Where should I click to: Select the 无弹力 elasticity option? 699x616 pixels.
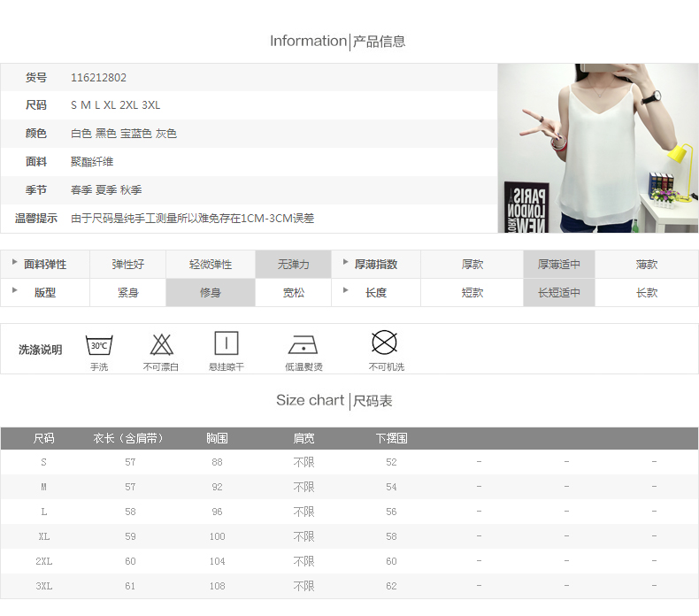(293, 265)
